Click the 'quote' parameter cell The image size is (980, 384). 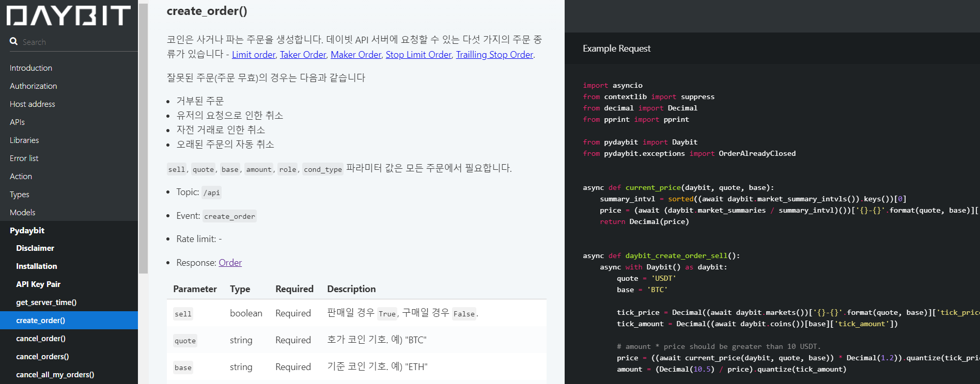[185, 341]
